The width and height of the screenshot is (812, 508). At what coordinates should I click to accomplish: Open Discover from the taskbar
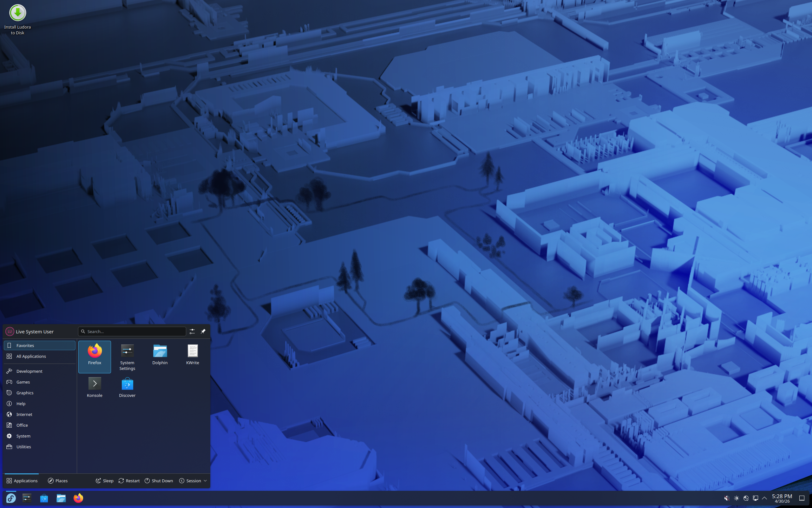pyautogui.click(x=44, y=498)
